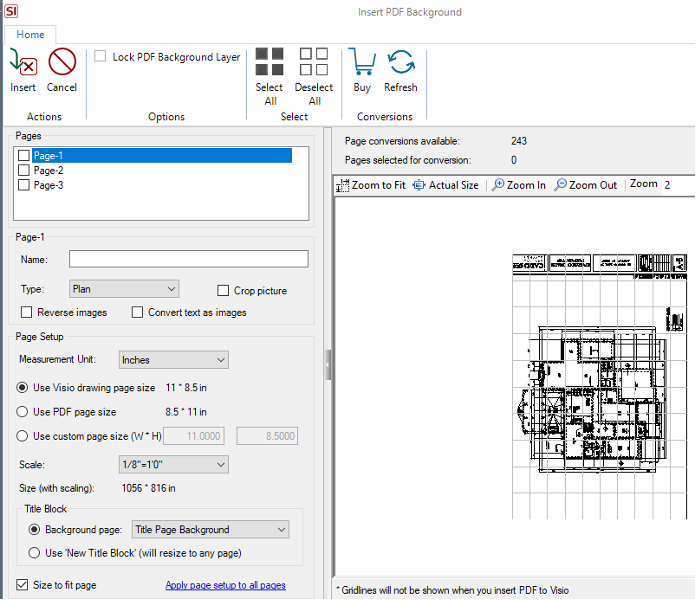Click the splitter collapse handle between panes

point(328,364)
